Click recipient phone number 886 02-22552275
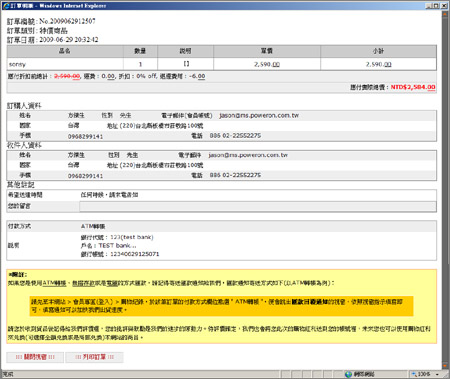 pos(235,175)
